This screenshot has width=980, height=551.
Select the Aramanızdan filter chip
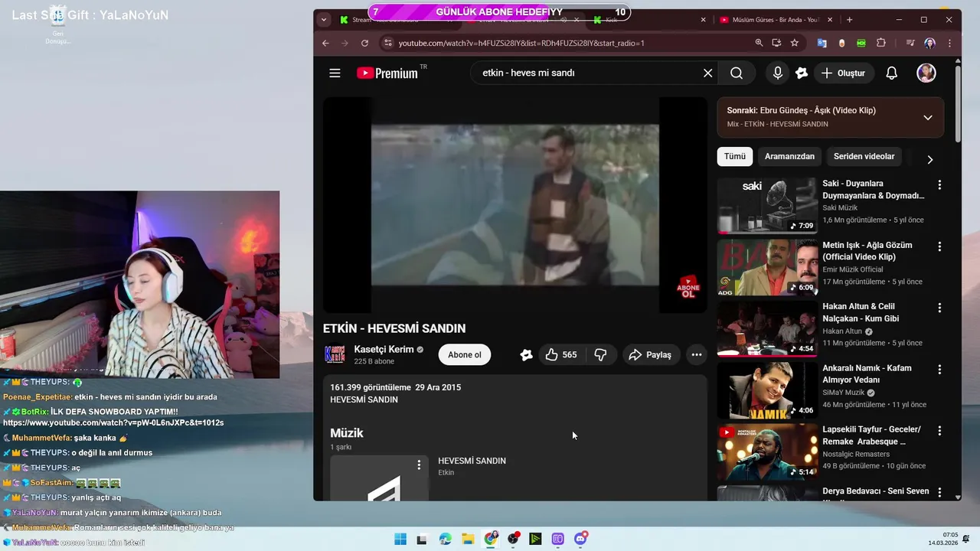(x=789, y=156)
